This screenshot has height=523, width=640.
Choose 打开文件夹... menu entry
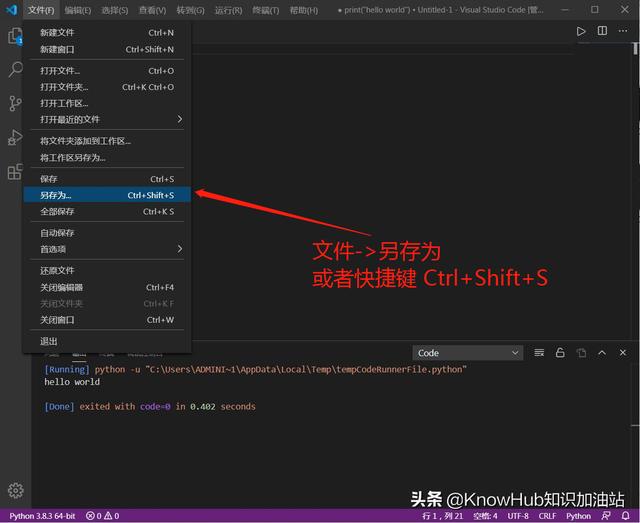(x=107, y=87)
